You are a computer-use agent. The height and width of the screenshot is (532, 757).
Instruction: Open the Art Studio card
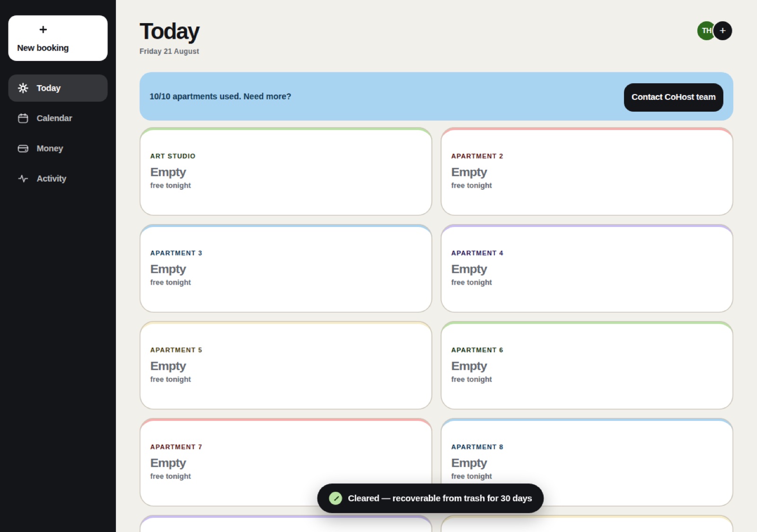click(x=286, y=172)
